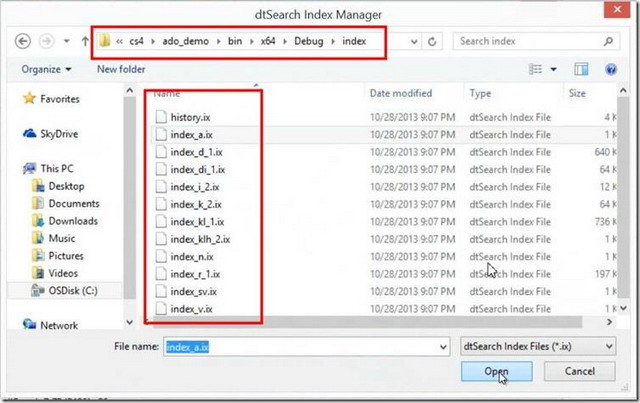Select ado_demo in the address path
Screen dimensions: 640x403
tap(186, 41)
